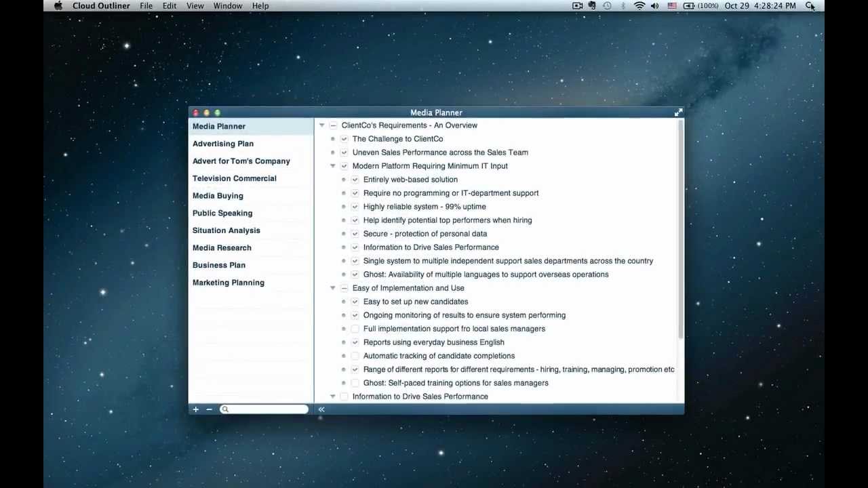Open the File menu
Image resolution: width=868 pixels, height=488 pixels.
(146, 5)
